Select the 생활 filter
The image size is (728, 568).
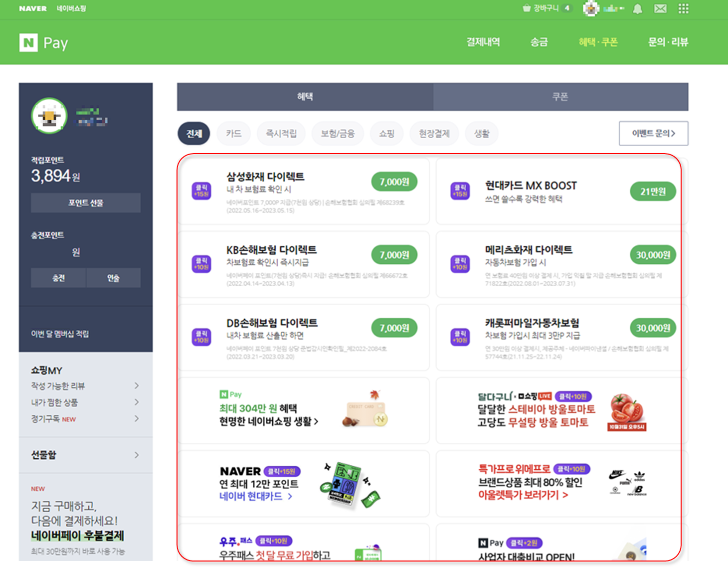point(482,134)
